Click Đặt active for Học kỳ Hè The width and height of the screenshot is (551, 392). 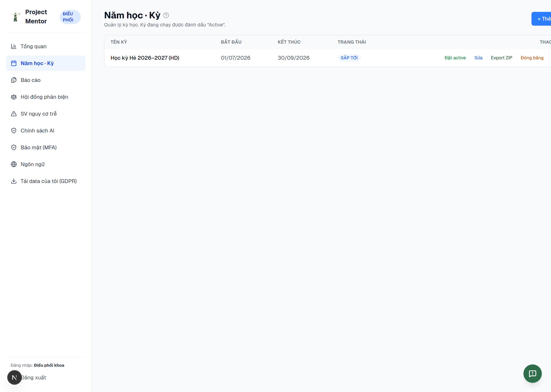pyautogui.click(x=455, y=58)
